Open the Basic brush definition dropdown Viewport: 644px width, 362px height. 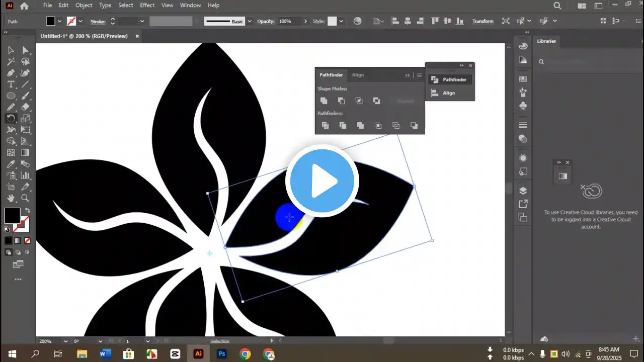tap(249, 21)
